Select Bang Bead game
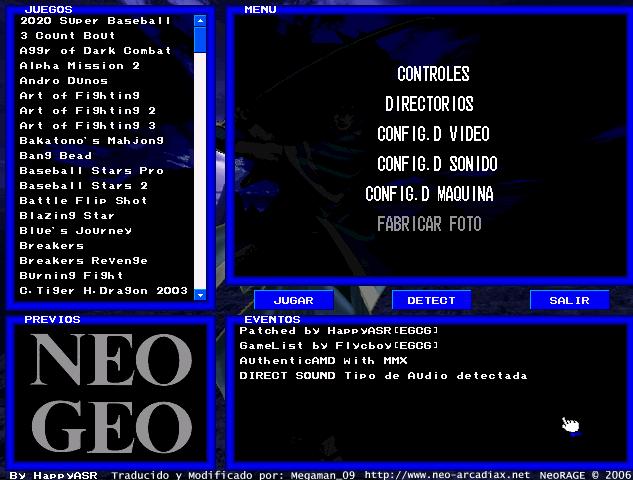Screen dimensions: 633x480 (x=56, y=155)
